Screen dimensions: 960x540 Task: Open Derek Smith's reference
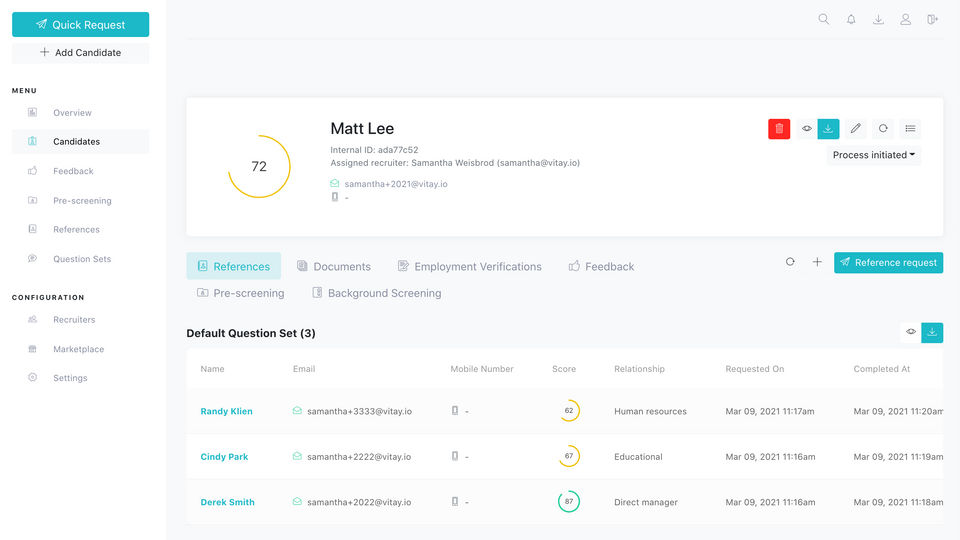tap(227, 502)
